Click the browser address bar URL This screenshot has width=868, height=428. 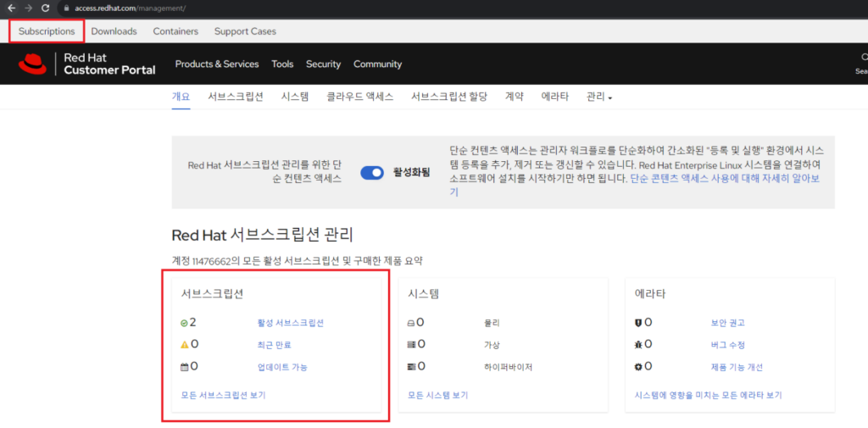(x=130, y=8)
